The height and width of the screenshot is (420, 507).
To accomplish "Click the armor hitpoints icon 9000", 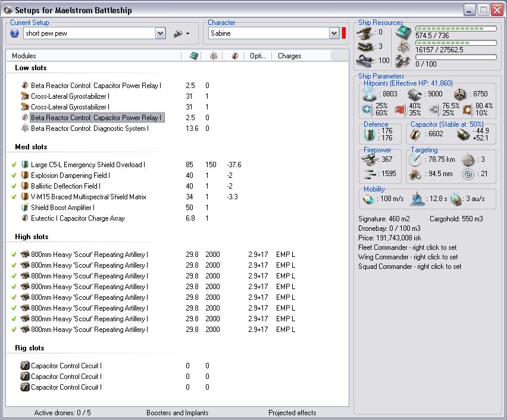I will [415, 94].
